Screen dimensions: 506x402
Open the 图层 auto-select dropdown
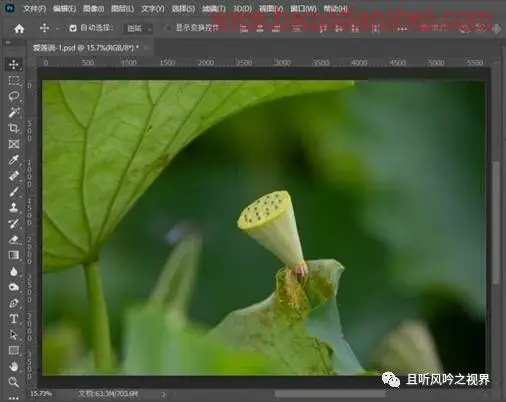coord(139,29)
